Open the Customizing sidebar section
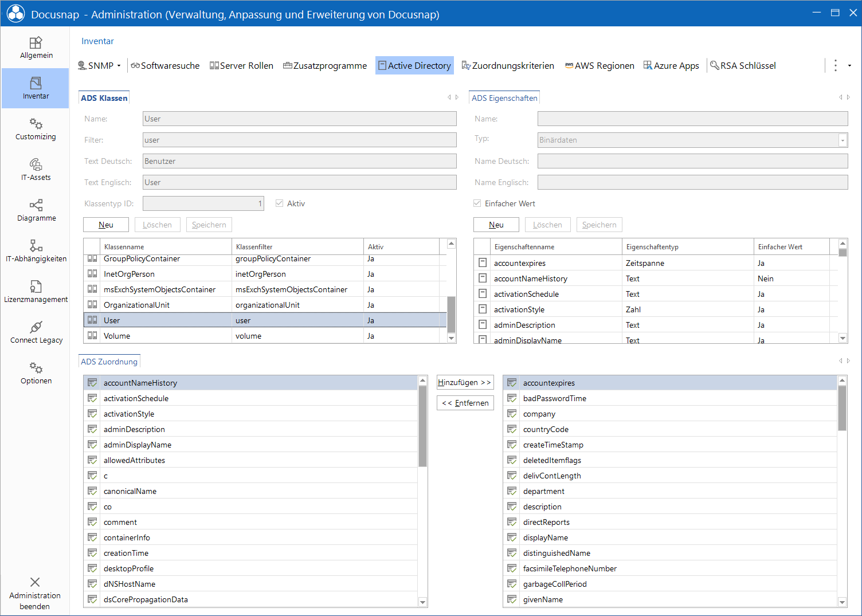 [x=36, y=129]
